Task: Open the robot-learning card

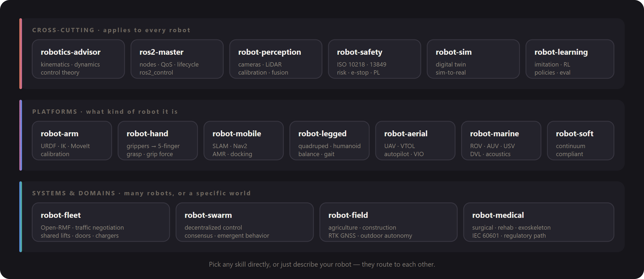Action: click(x=570, y=59)
